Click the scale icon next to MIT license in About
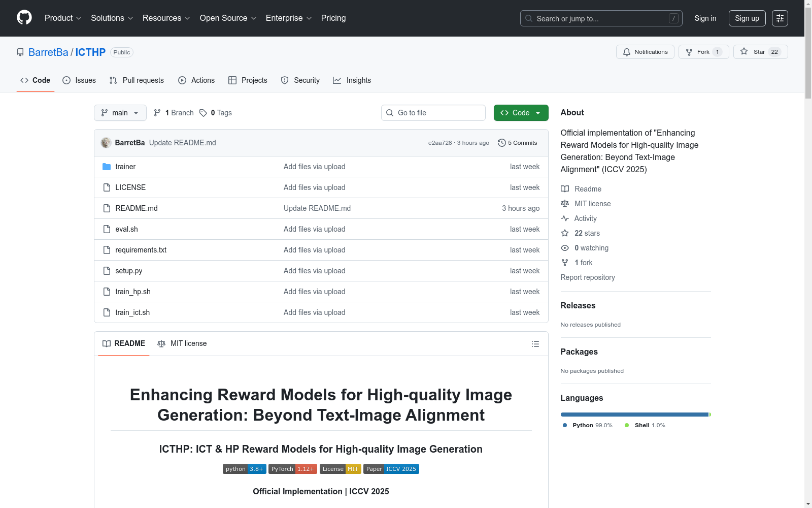Viewport: 812px width, 508px height. [565, 204]
